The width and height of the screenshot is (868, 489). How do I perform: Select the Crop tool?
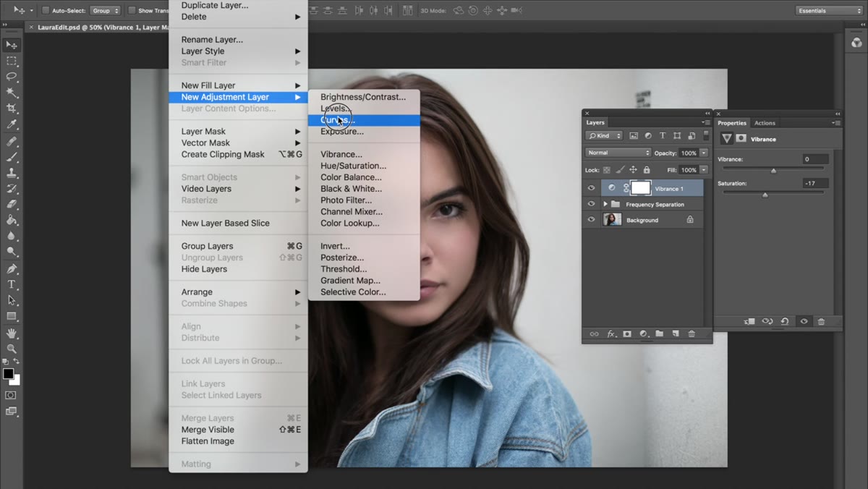[12, 109]
